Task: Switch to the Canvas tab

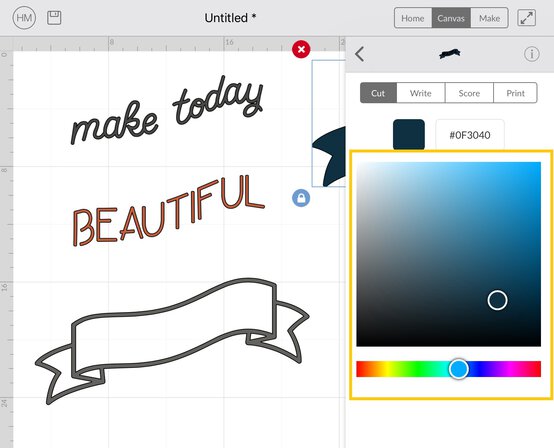Action: (451, 18)
